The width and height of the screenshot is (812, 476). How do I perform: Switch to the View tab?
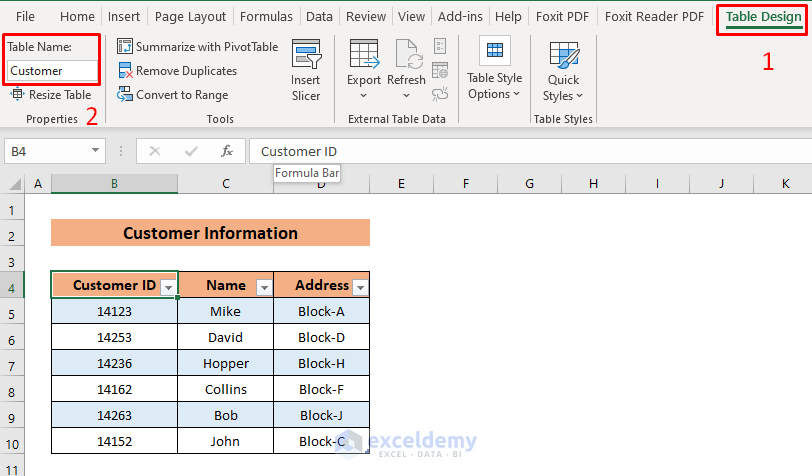pos(411,17)
